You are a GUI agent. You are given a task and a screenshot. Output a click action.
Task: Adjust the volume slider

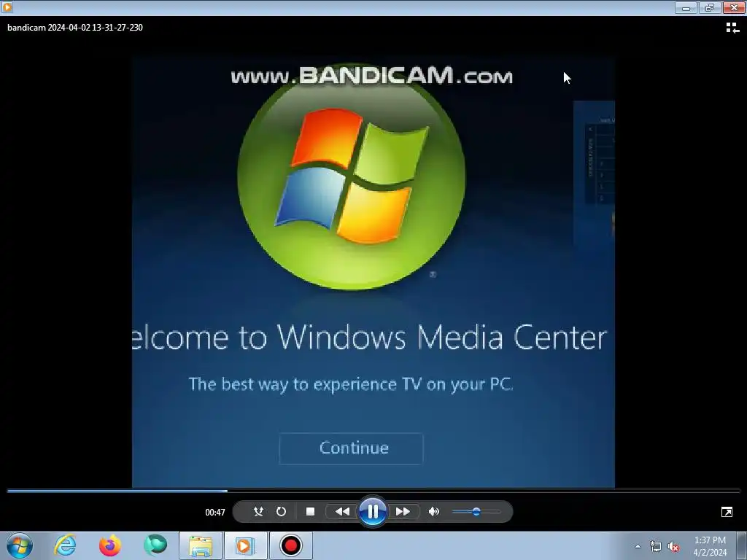click(476, 512)
